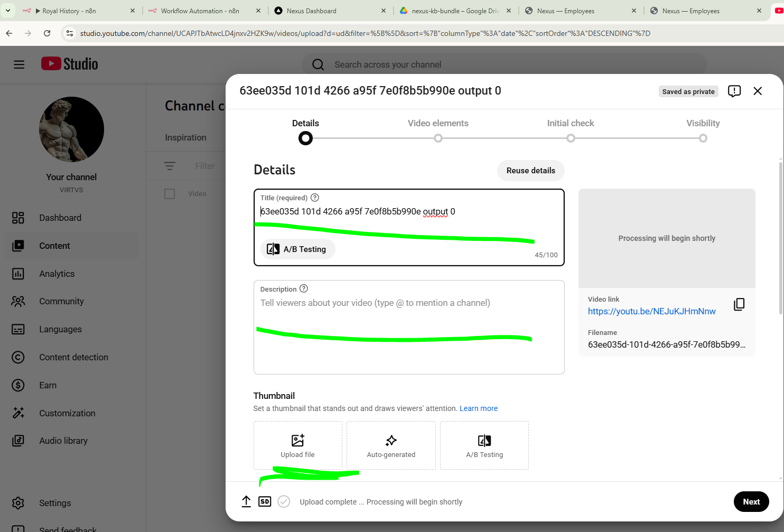Open the Learn more thumbnail link
784x532 pixels.
coord(479,408)
